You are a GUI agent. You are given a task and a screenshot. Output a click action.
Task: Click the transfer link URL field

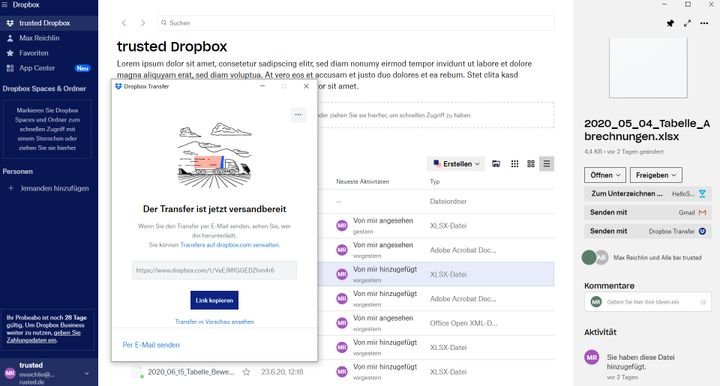pyautogui.click(x=214, y=270)
